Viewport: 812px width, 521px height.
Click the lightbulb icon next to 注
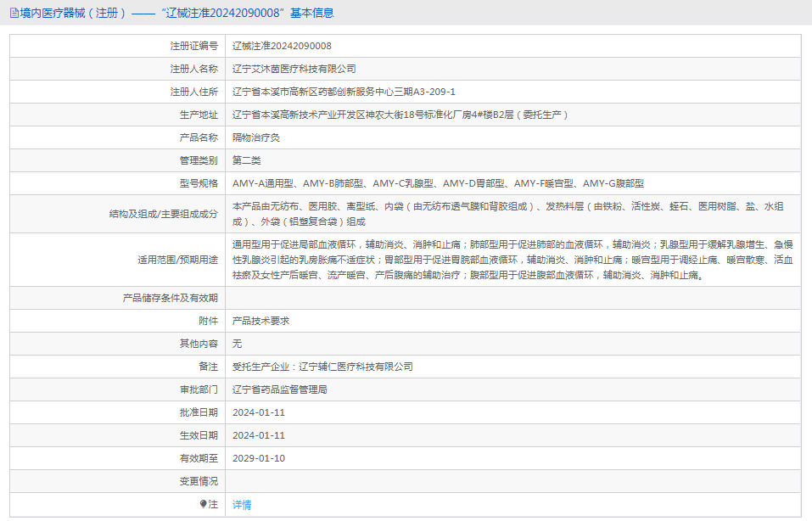(x=203, y=504)
